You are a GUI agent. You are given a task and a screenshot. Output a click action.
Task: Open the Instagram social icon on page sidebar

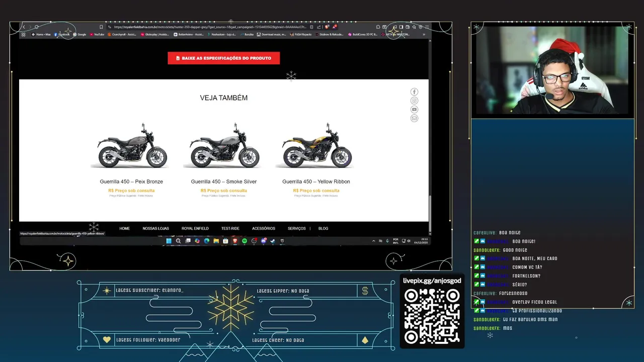click(414, 101)
